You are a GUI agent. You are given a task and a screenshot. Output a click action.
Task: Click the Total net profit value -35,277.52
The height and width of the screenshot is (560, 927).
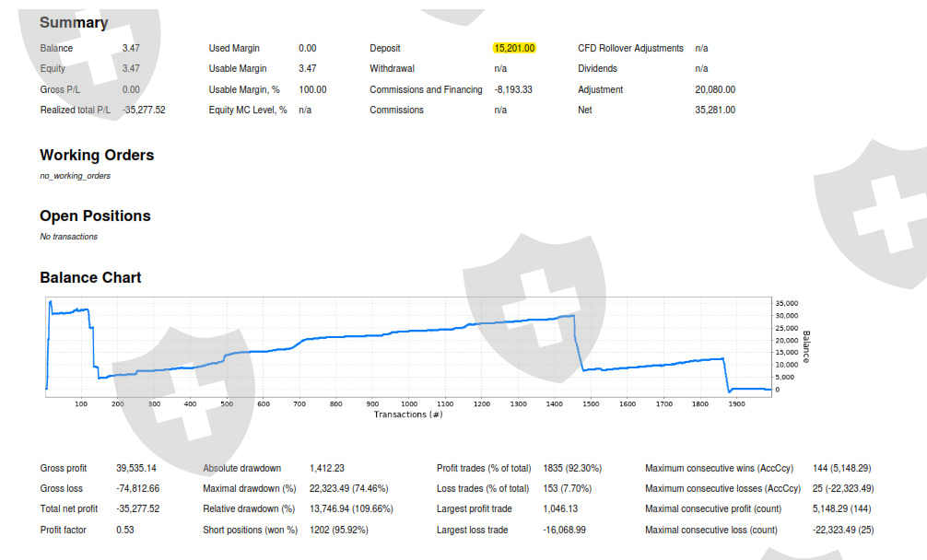click(x=137, y=508)
